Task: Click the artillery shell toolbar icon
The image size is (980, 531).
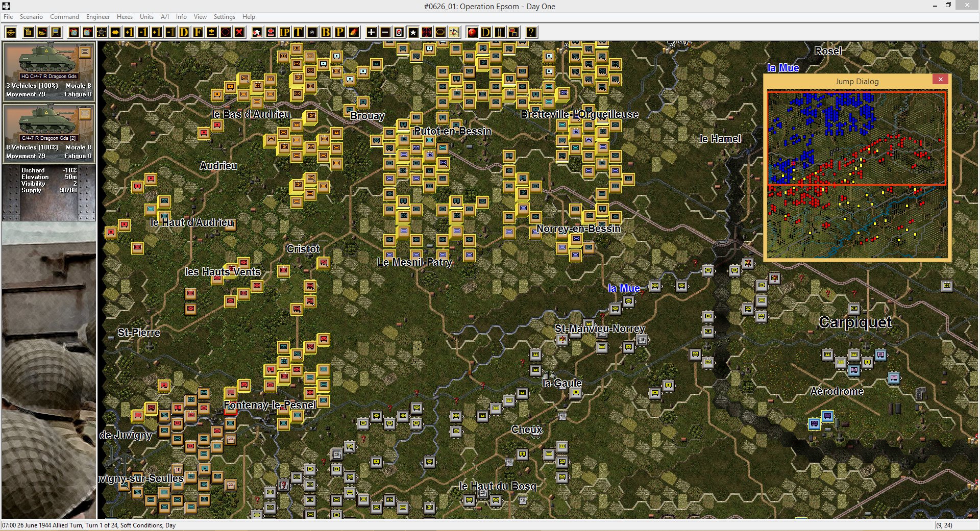Action: (x=500, y=33)
